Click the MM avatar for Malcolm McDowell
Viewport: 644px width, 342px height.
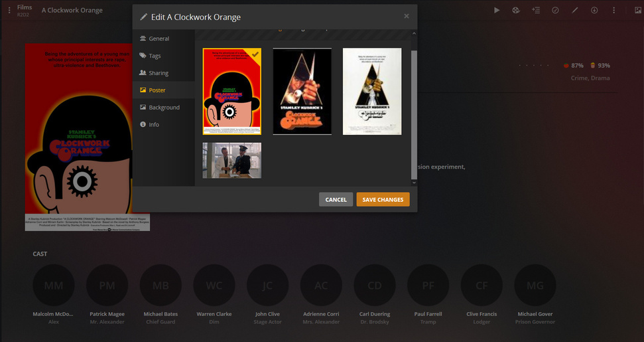point(54,286)
